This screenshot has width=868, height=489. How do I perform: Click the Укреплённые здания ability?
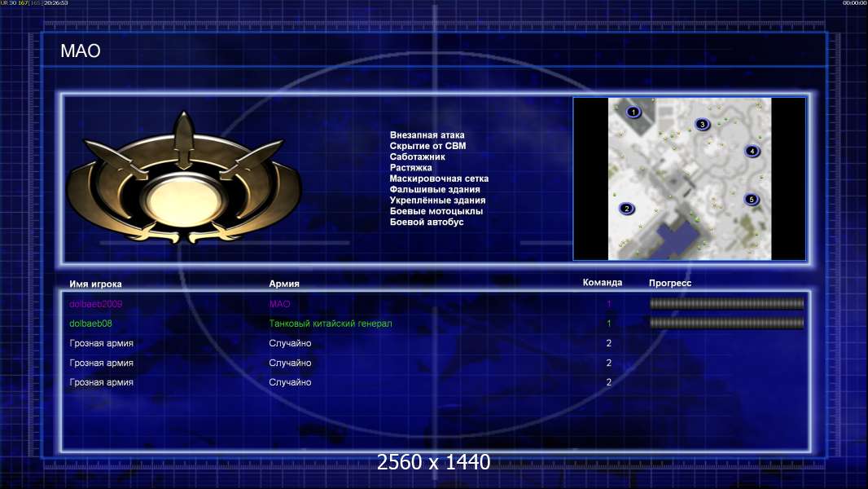point(437,200)
